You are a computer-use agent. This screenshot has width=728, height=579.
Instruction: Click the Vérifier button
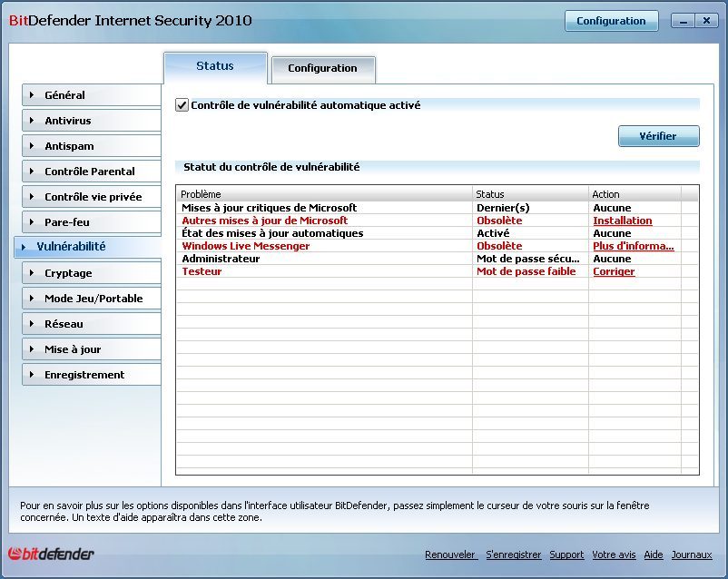[658, 136]
